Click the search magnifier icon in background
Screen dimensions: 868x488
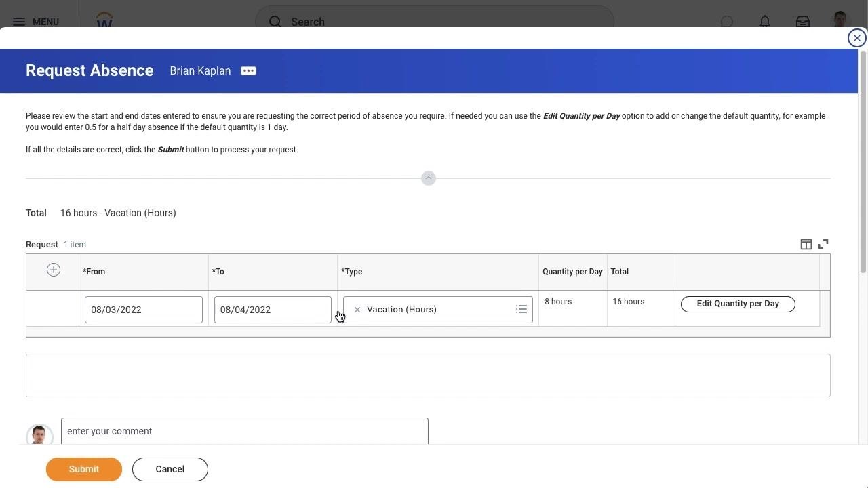[x=275, y=22]
